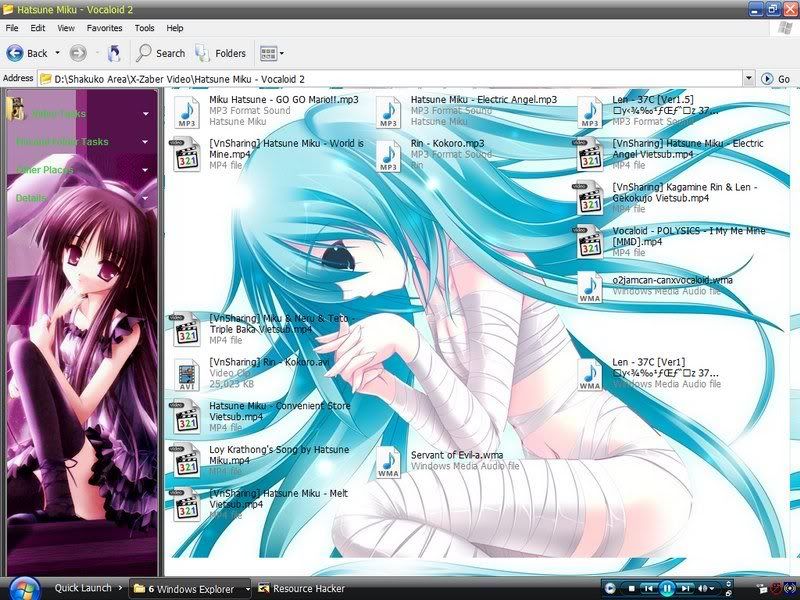This screenshot has width=800, height=600.
Task: Select Servant of Evil-a.wma file icon
Action: 388,462
